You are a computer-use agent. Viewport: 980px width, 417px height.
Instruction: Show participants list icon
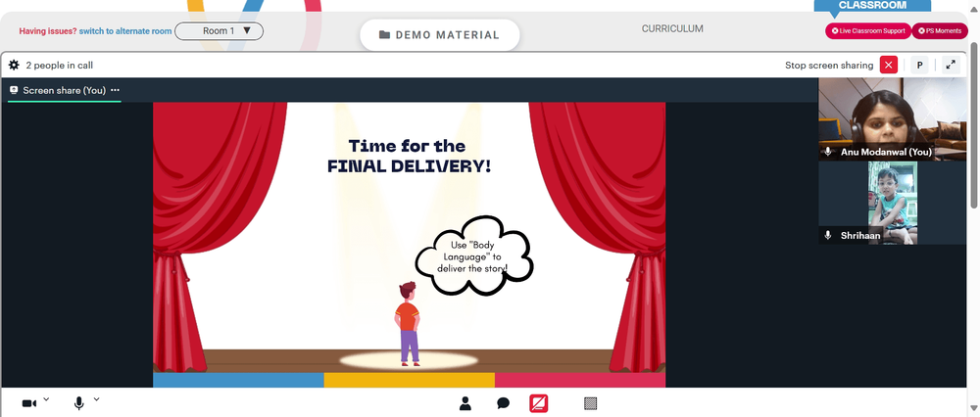[x=465, y=403]
